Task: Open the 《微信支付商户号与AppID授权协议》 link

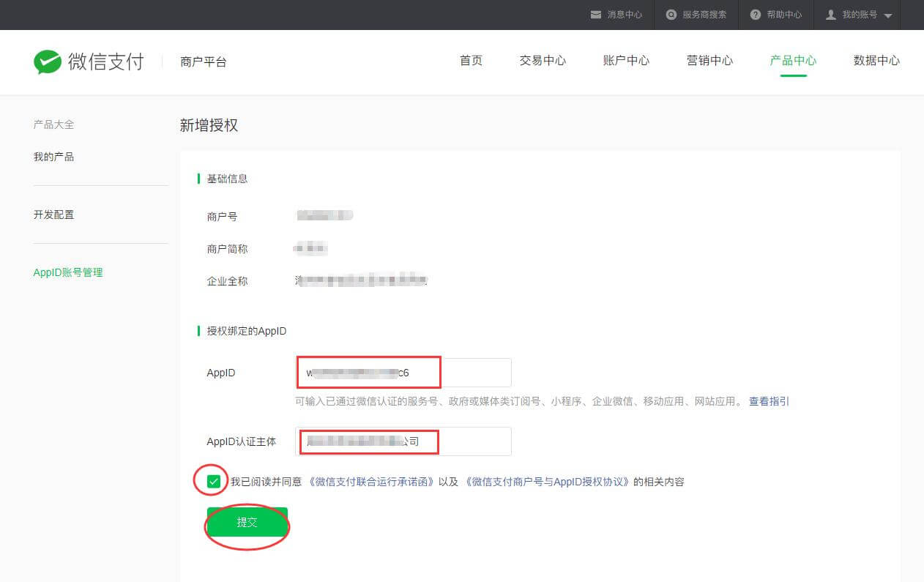Action: click(x=547, y=482)
